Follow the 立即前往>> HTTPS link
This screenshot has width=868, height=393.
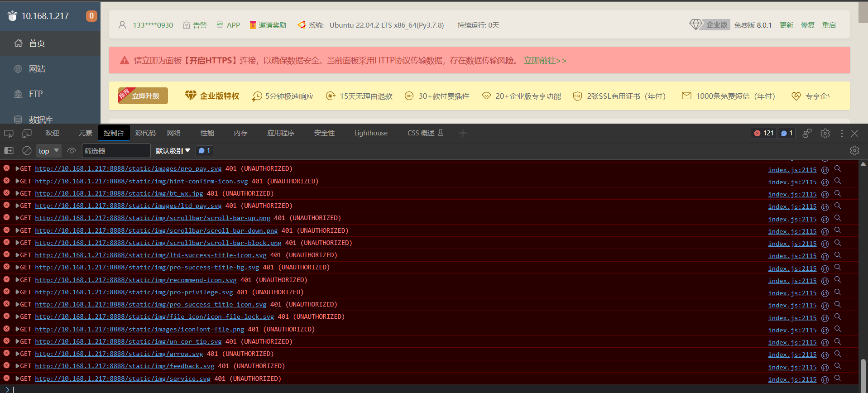(x=545, y=61)
